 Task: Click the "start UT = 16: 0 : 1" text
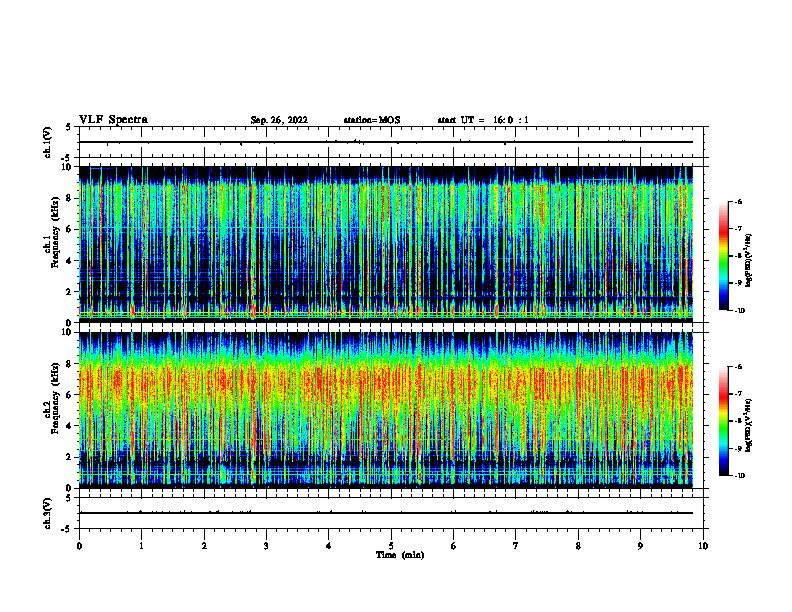point(483,120)
